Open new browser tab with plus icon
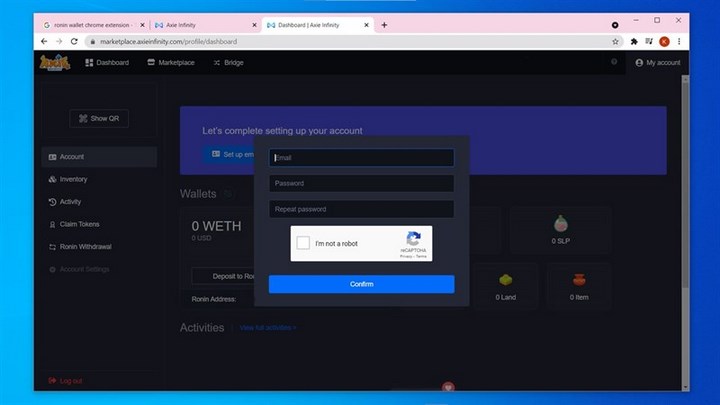Screen dimensions: 720x405 point(385,24)
